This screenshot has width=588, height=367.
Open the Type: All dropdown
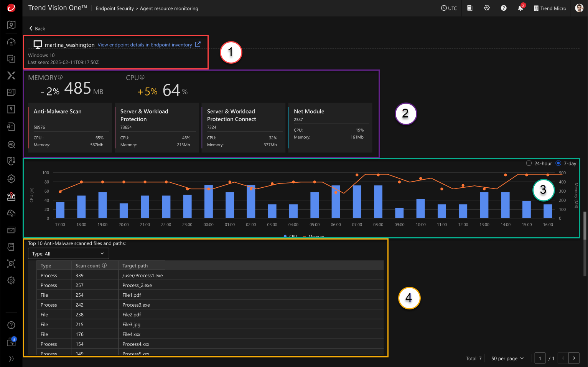pos(68,254)
